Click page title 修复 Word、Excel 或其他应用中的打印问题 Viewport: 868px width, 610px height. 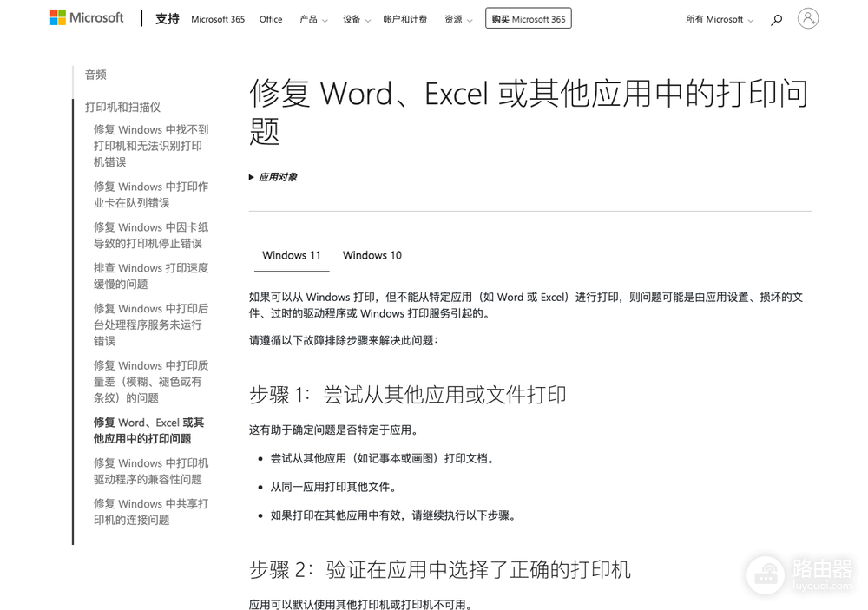(529, 112)
